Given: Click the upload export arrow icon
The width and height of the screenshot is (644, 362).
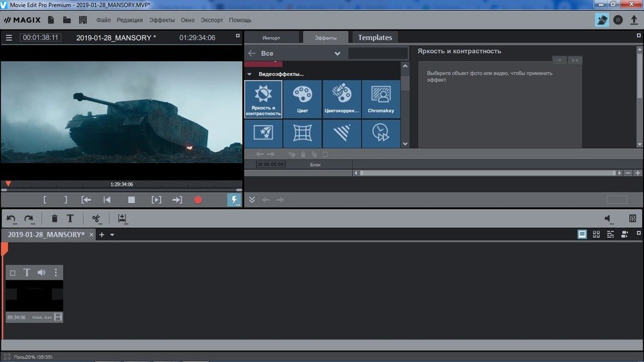Looking at the screenshot, I should click(x=634, y=20).
